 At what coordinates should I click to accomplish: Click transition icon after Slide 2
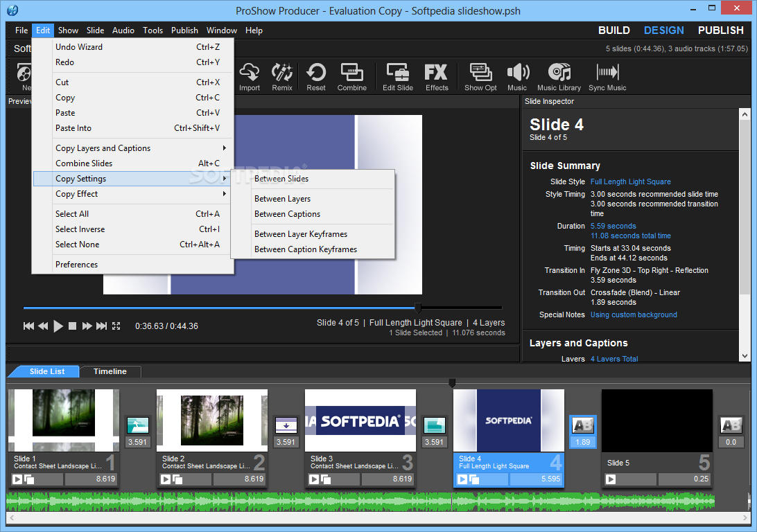[x=286, y=425]
